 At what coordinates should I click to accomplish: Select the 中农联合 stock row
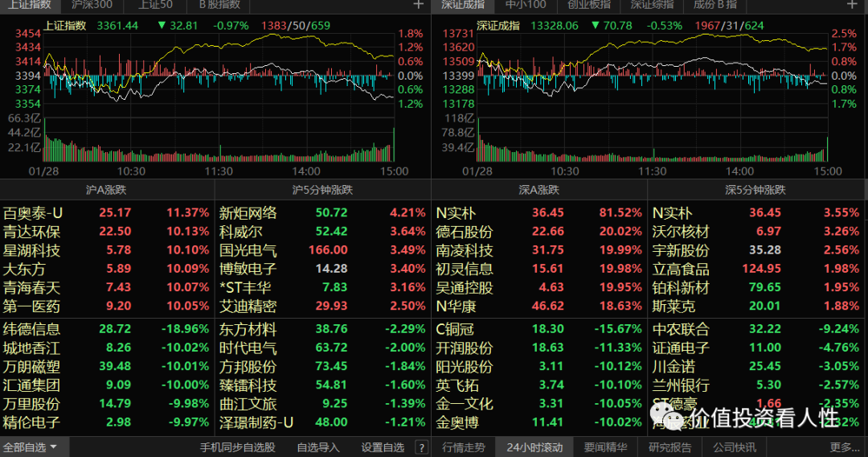(x=755, y=329)
